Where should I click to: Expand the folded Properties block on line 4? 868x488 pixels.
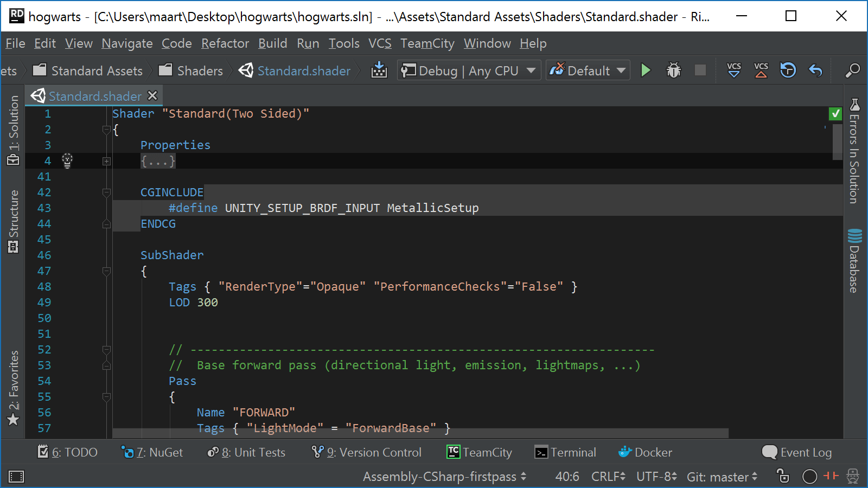106,161
